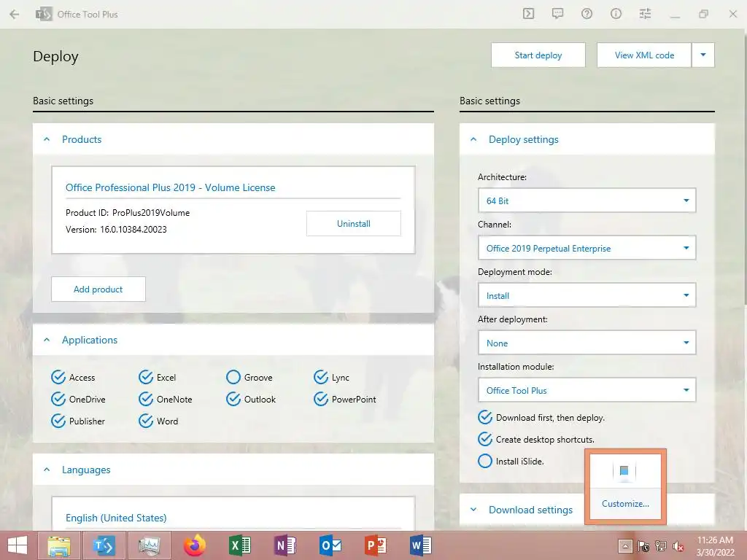Launch Outlook from the taskbar
Image resolution: width=747 pixels, height=560 pixels.
(x=330, y=545)
